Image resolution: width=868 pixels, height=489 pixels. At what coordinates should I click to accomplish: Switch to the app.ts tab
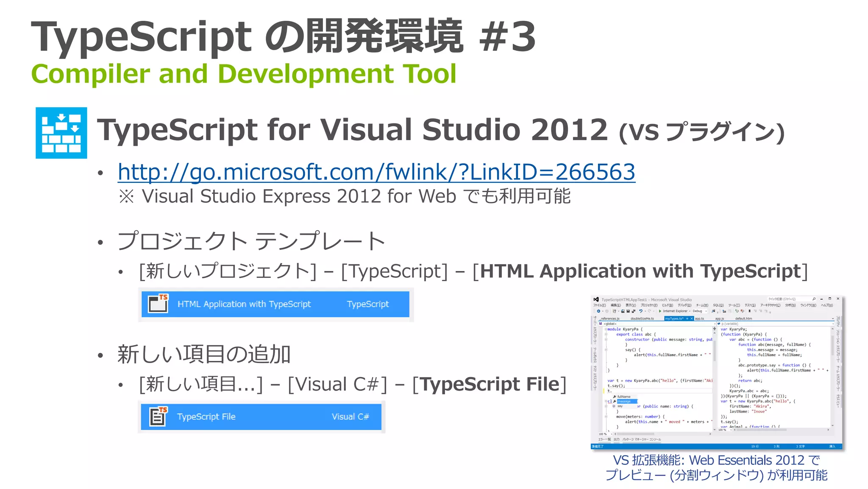click(699, 319)
